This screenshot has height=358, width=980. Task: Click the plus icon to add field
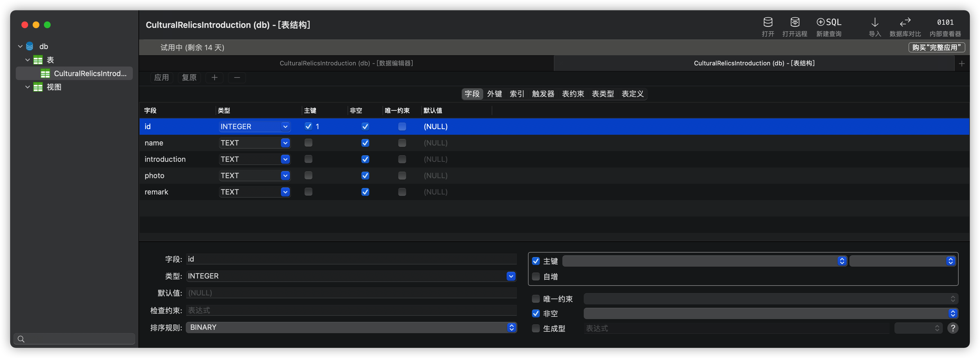214,78
